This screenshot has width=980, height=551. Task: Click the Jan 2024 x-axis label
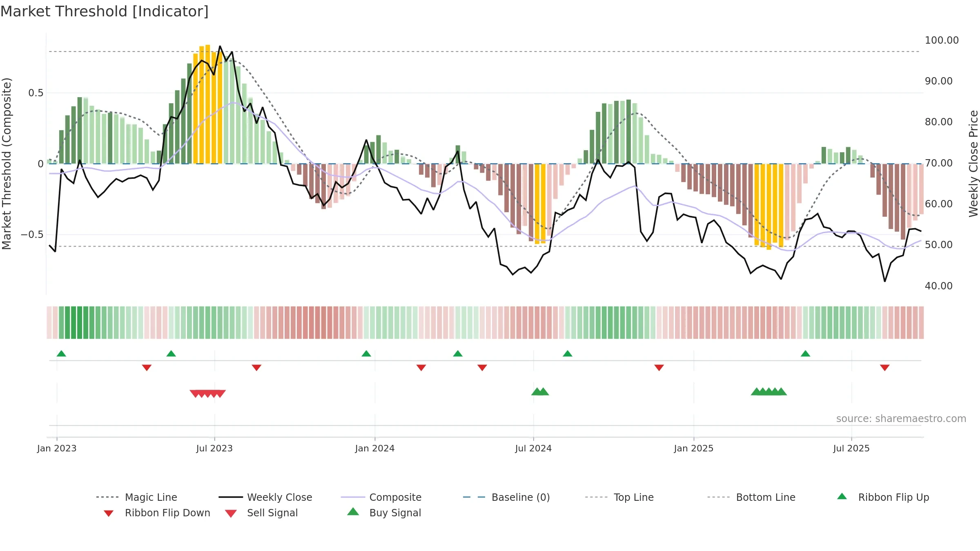[x=375, y=448]
